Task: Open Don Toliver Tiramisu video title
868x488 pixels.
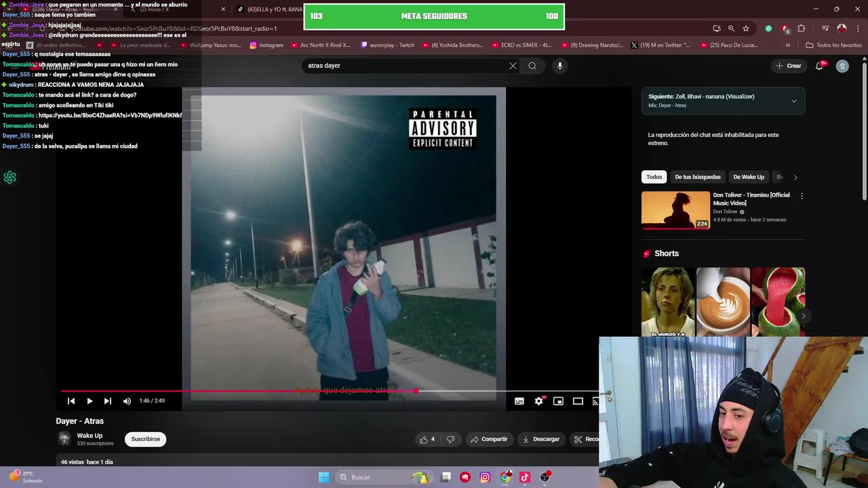Action: [751, 199]
